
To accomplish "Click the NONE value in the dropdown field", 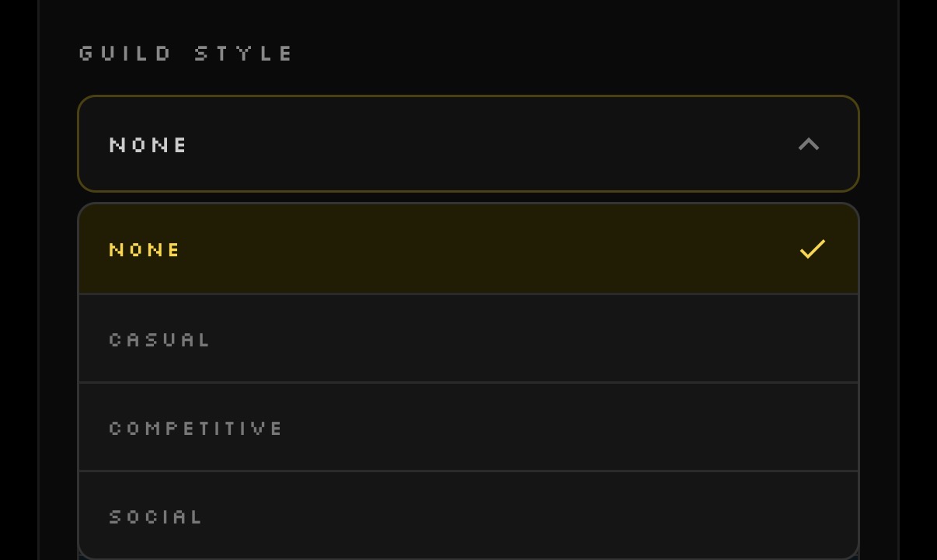I will (x=148, y=145).
